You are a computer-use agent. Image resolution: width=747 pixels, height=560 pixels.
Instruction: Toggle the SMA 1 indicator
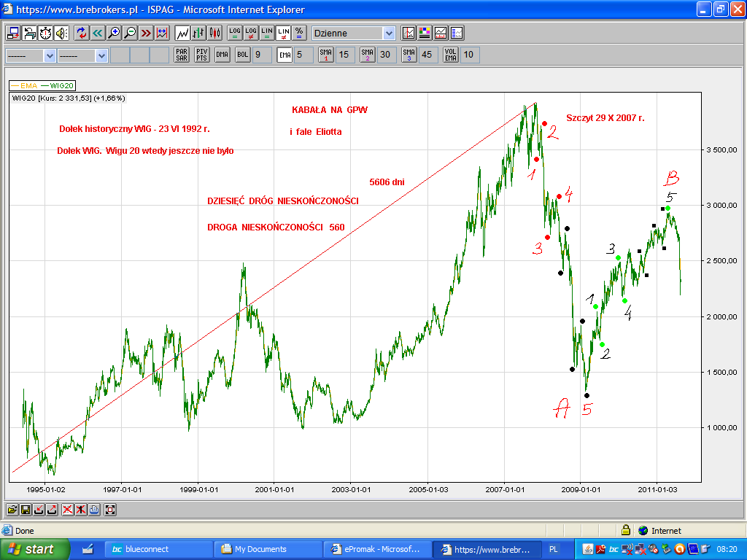(326, 55)
